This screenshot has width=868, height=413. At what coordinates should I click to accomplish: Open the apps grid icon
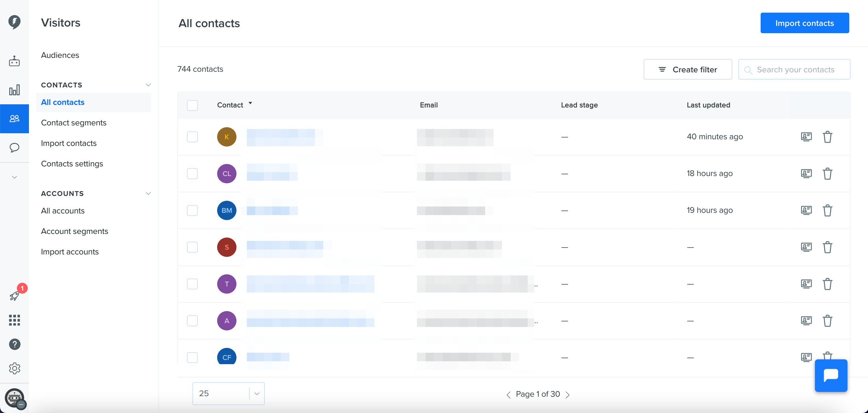(14, 320)
